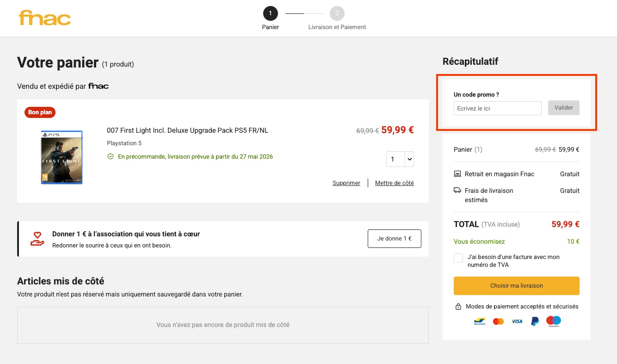
Task: Go to step 2 Livraison et Paiement
Action: [337, 13]
